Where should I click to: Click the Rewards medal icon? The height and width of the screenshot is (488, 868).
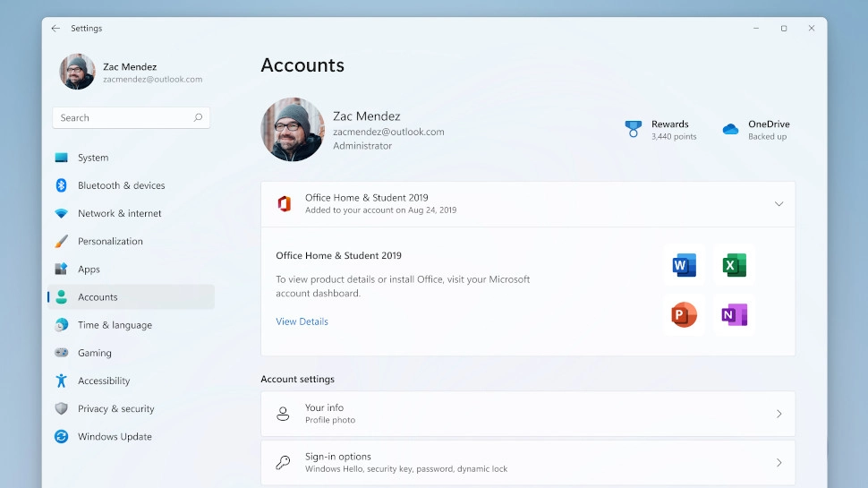[x=634, y=129]
